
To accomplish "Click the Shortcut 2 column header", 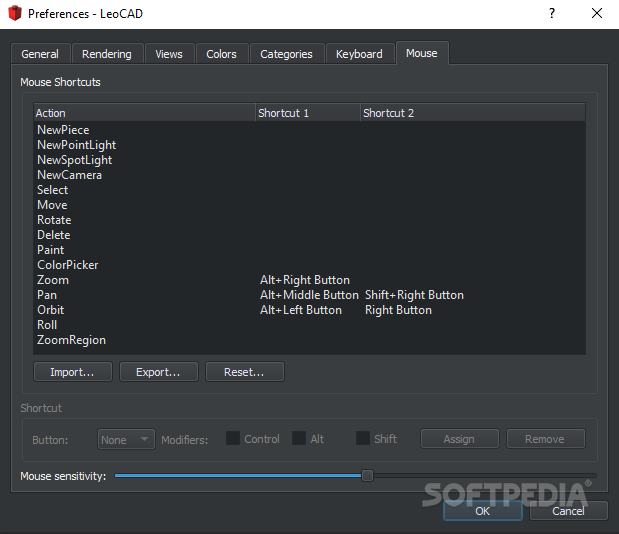I will pyautogui.click(x=473, y=113).
